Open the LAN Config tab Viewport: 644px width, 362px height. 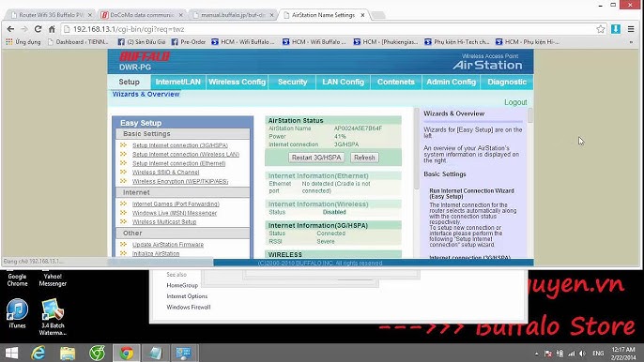coord(343,82)
